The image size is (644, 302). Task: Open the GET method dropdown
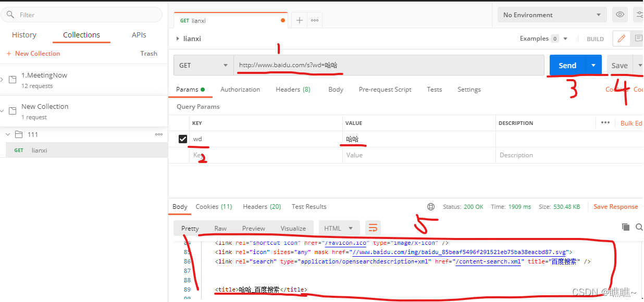pyautogui.click(x=204, y=65)
